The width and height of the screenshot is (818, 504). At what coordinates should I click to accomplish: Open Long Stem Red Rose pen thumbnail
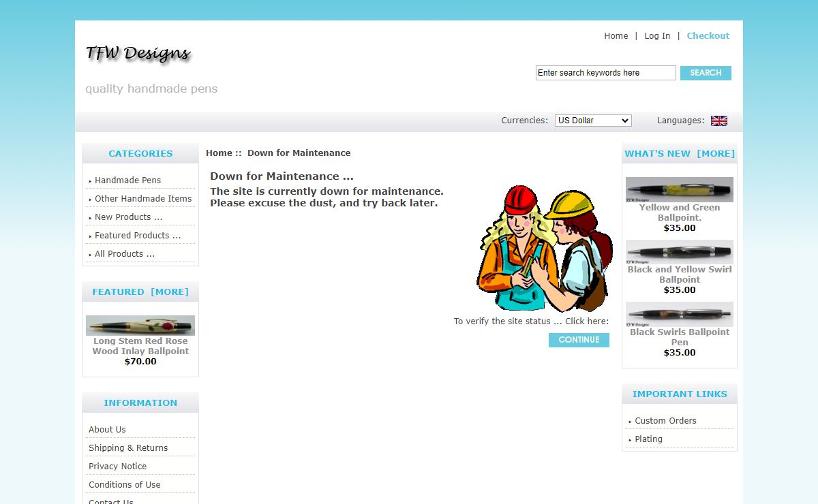point(140,326)
